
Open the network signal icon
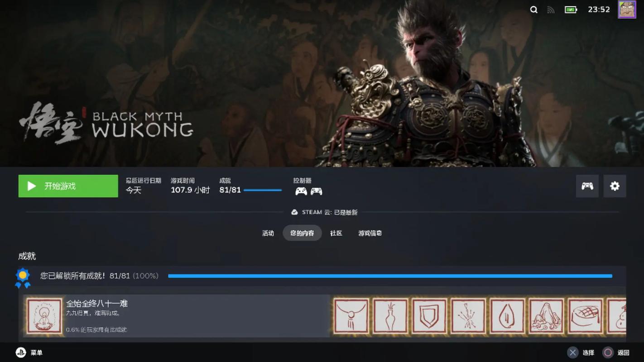pyautogui.click(x=551, y=10)
